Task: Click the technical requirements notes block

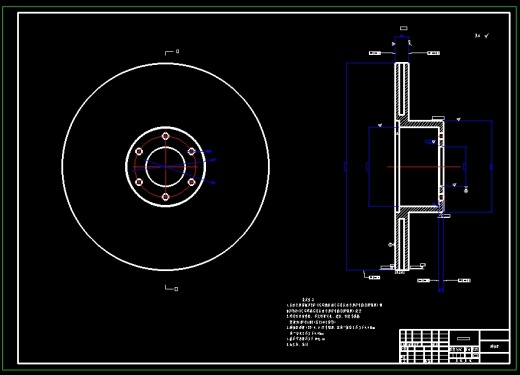Action: click(334, 322)
